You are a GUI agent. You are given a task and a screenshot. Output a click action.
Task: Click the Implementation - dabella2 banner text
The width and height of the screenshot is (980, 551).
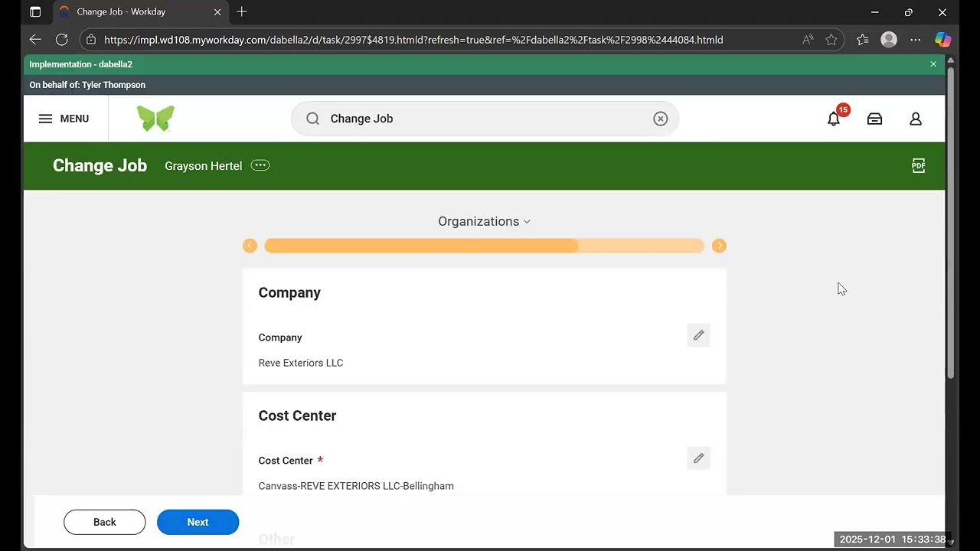[80, 64]
